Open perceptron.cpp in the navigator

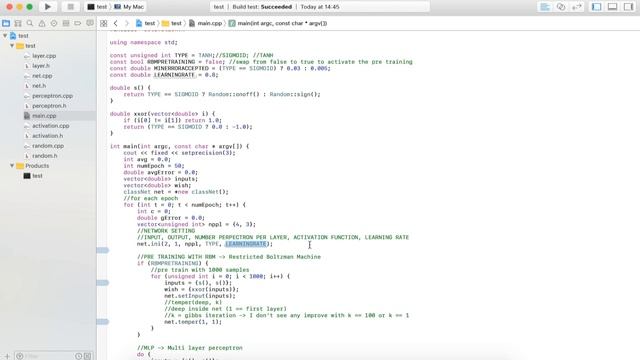pyautogui.click(x=52, y=96)
